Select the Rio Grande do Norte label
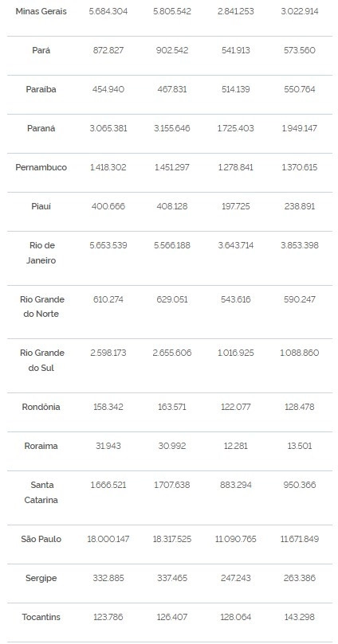This screenshot has height=644, width=338. pyautogui.click(x=42, y=306)
